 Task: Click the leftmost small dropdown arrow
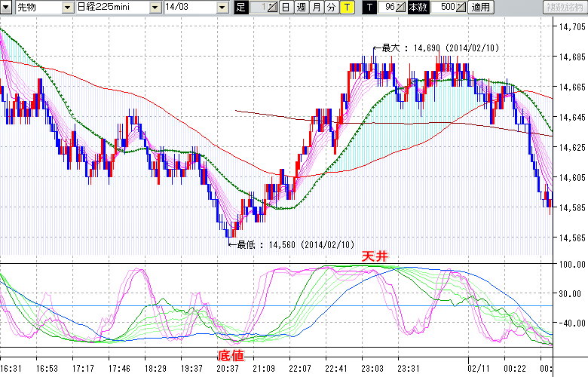(5, 7)
